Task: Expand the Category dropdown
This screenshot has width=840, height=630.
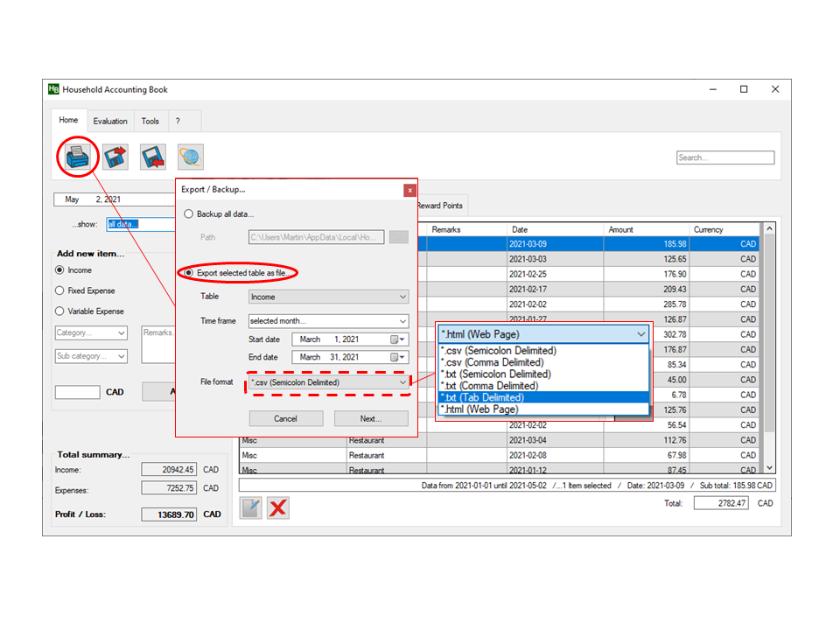Action: tap(91, 333)
